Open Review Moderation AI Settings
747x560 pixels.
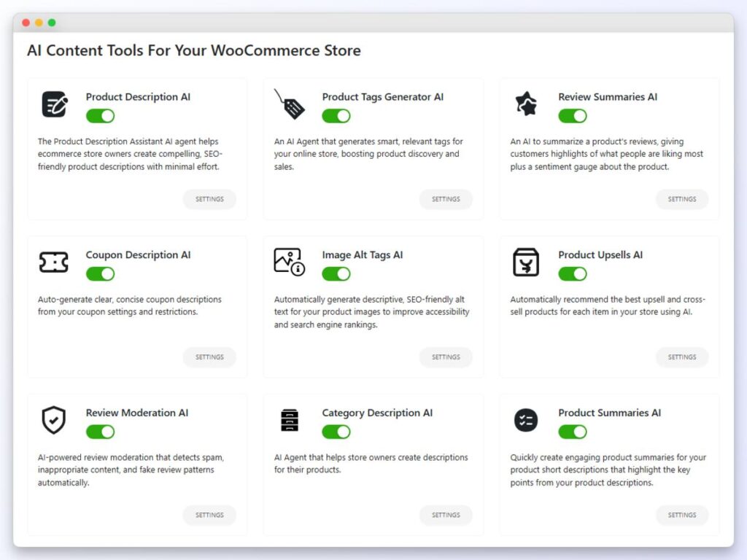pyautogui.click(x=209, y=516)
